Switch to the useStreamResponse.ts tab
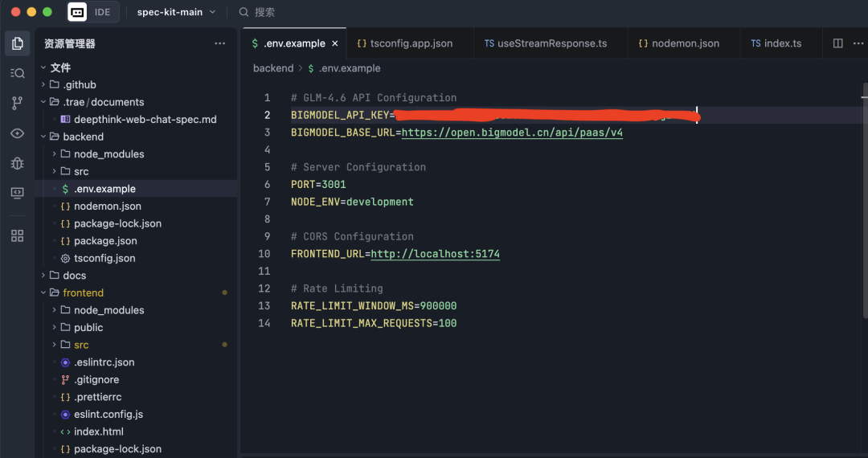868x458 pixels. 551,43
